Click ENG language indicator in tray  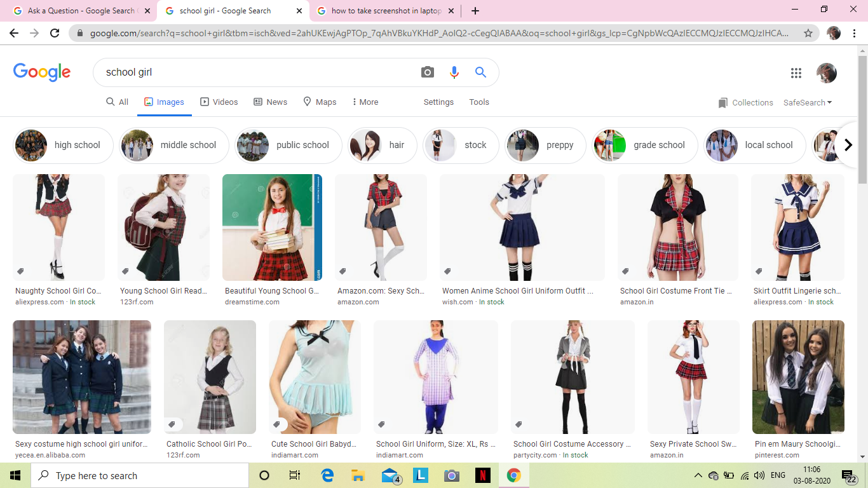(778, 475)
